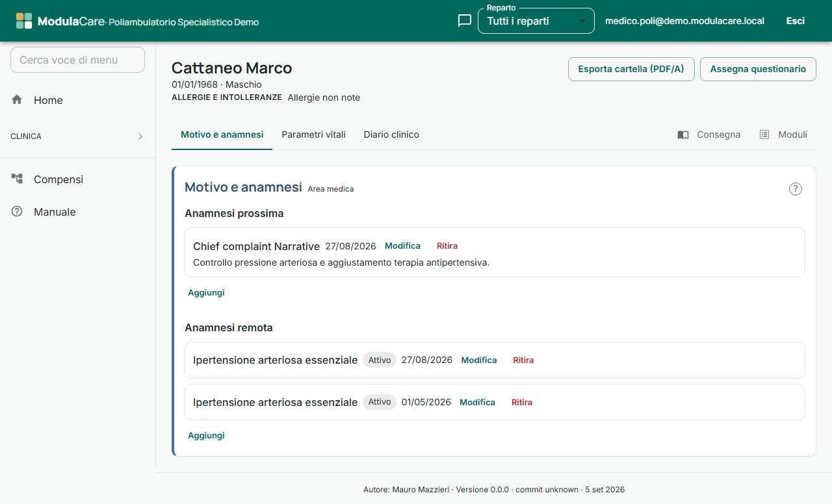Click the Assegna questionario button
Screen dimensions: 832x504
pos(758,69)
